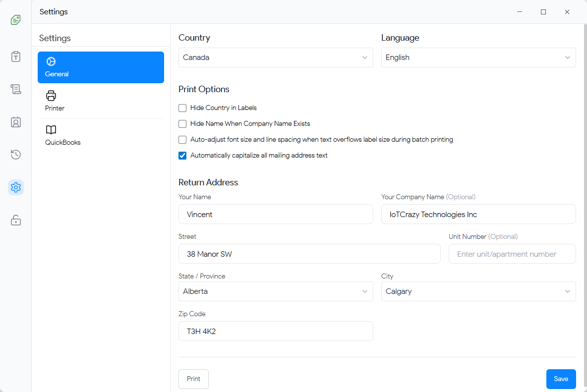The height and width of the screenshot is (392, 587).
Task: Open the Country dropdown showing Canada
Action: point(276,57)
